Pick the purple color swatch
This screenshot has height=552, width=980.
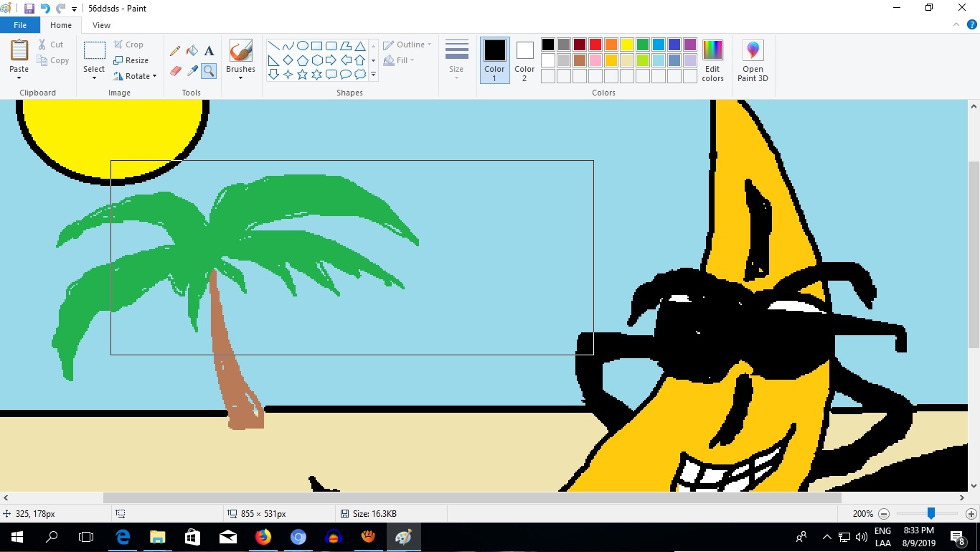(x=690, y=45)
